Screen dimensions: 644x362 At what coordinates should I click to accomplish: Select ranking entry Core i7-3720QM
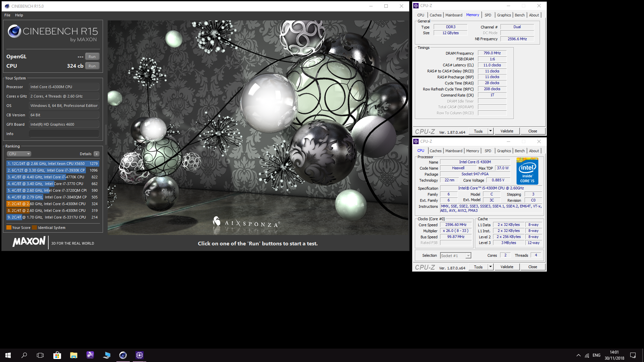coord(53,190)
